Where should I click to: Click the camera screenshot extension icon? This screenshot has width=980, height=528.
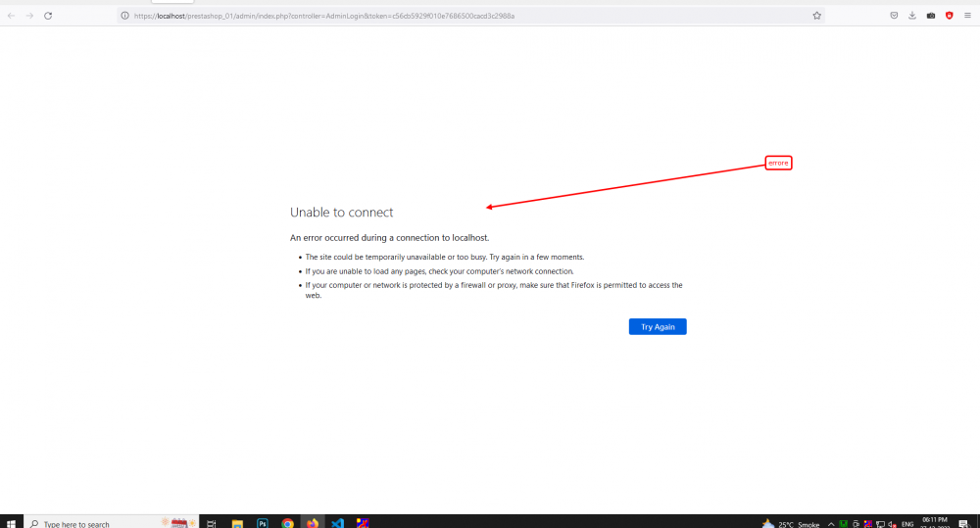(931, 16)
